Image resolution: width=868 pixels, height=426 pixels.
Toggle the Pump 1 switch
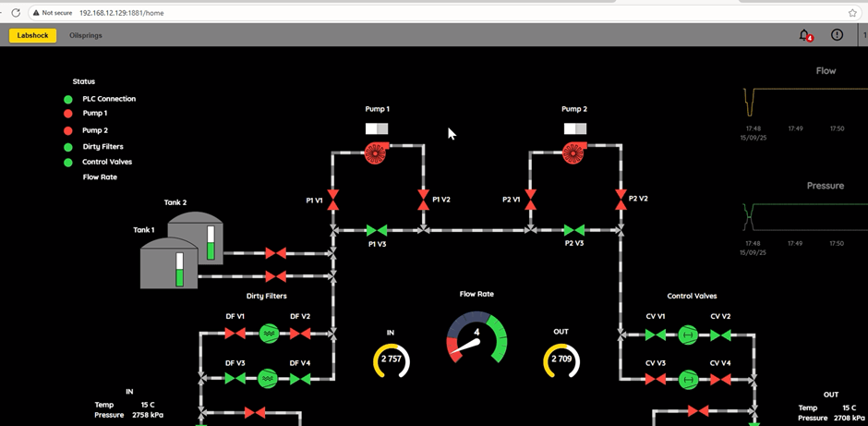pos(377,128)
